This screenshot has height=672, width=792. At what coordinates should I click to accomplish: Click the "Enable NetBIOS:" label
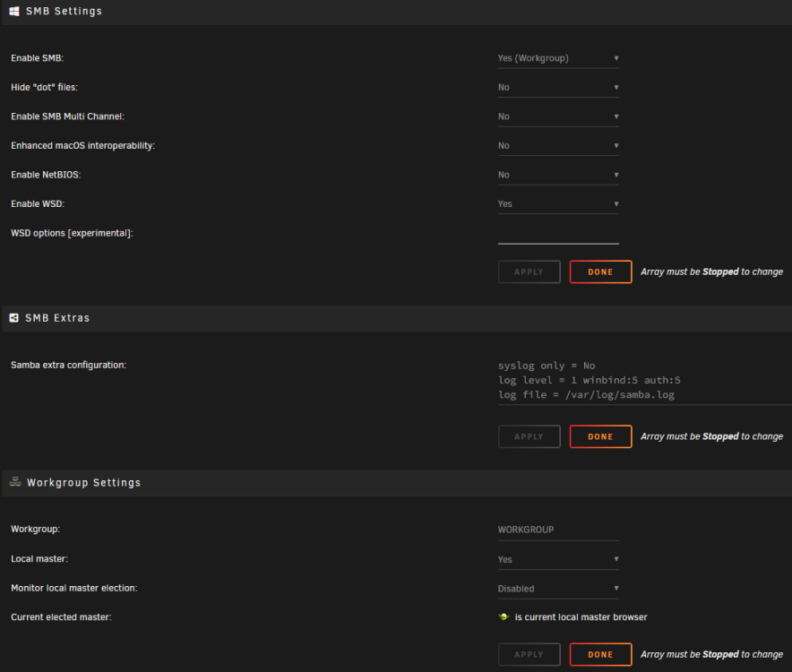[46, 175]
